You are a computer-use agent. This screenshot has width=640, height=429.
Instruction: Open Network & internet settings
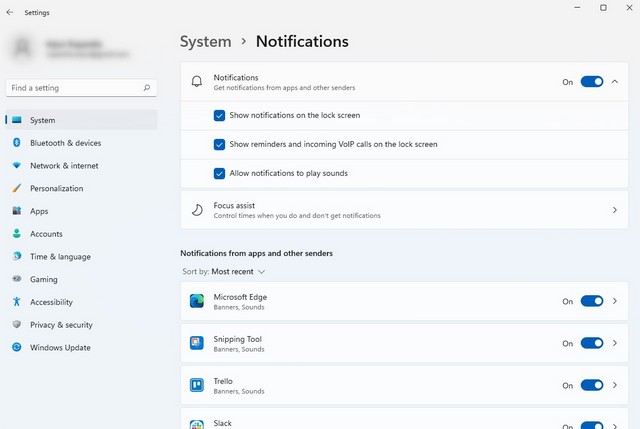82,166
